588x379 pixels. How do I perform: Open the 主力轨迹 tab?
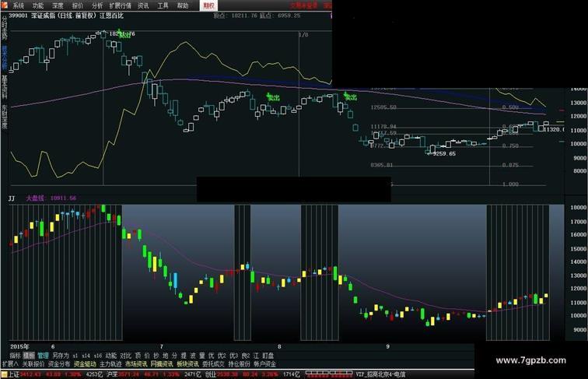pyautogui.click(x=110, y=364)
